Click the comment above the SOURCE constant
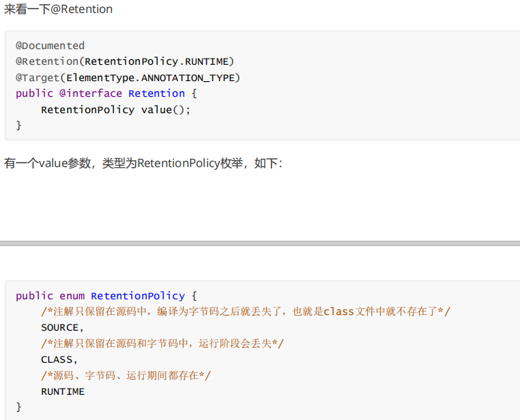 pyautogui.click(x=246, y=312)
